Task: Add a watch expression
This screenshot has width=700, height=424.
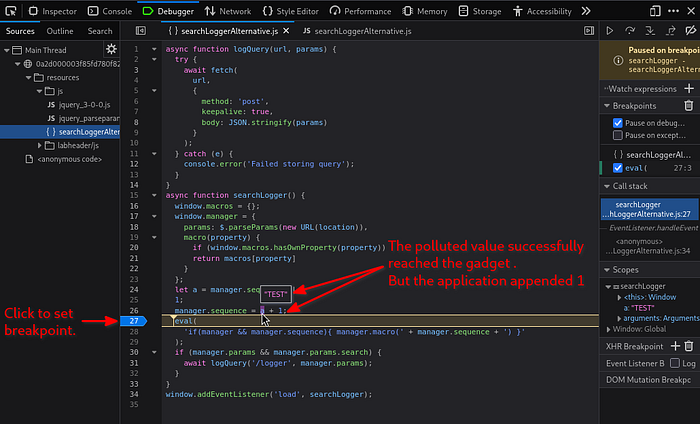Action: click(x=689, y=88)
